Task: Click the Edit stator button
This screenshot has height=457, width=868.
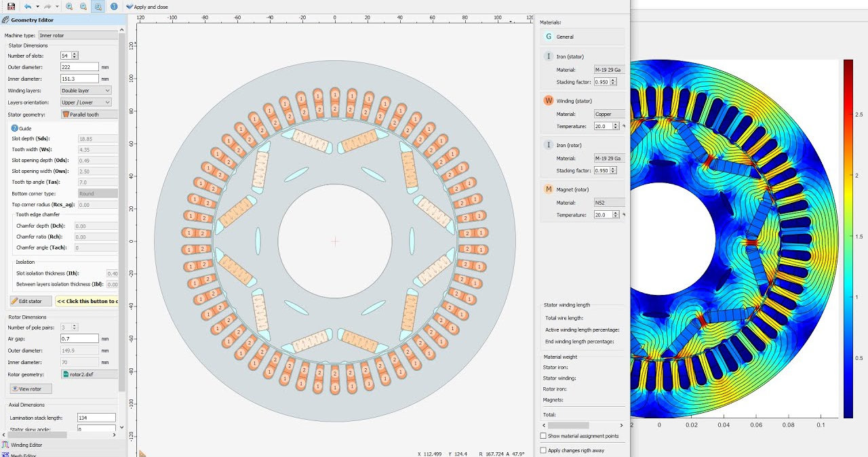Action: (31, 301)
